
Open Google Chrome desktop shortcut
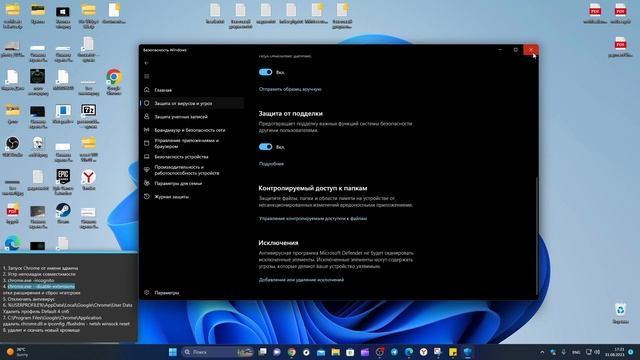(x=114, y=82)
